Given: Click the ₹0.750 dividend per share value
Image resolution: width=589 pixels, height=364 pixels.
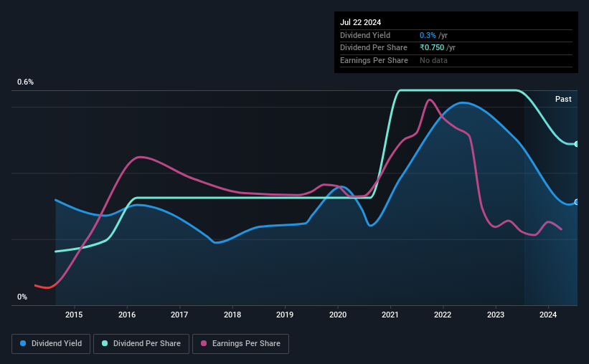Looking at the screenshot, I should [x=432, y=48].
